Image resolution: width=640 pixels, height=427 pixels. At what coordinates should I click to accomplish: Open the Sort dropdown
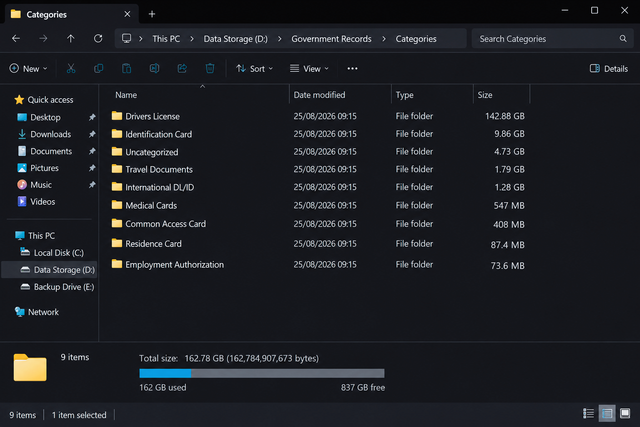click(x=254, y=69)
